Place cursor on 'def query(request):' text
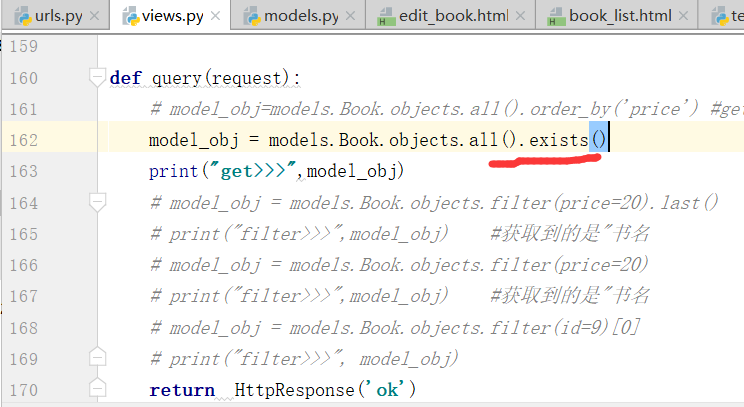This screenshot has height=407, width=744. click(x=205, y=78)
